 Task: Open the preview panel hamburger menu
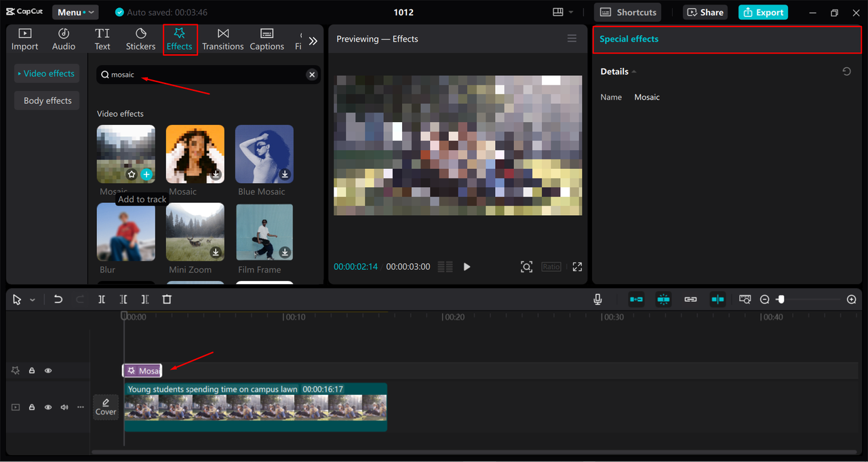tap(572, 39)
